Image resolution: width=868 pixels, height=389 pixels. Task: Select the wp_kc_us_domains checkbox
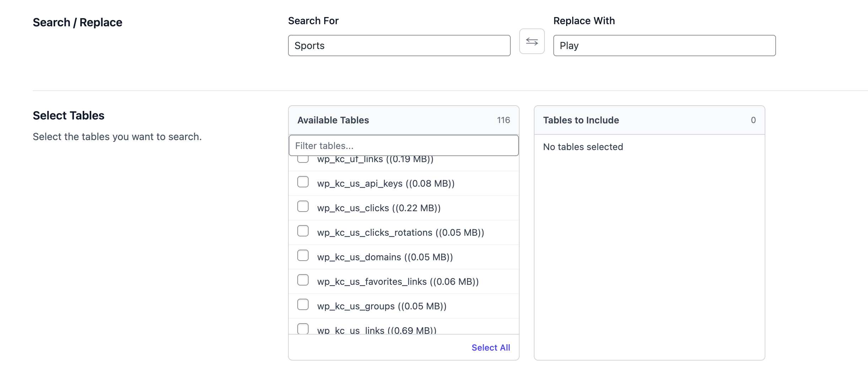[x=303, y=256]
